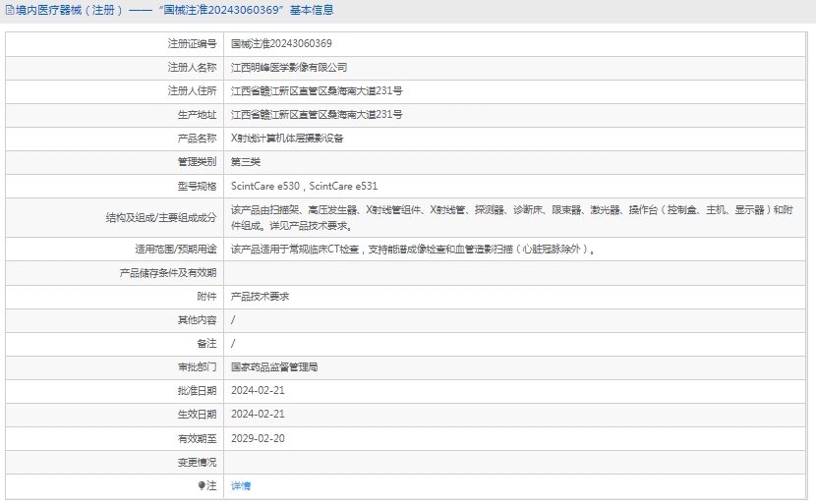Click the 变更情况 row label

point(197,462)
